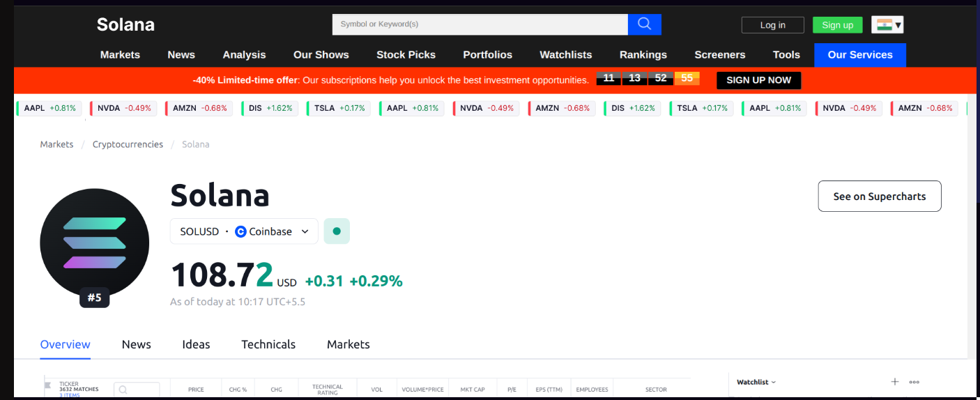Click the screener table search box

pos(137,390)
